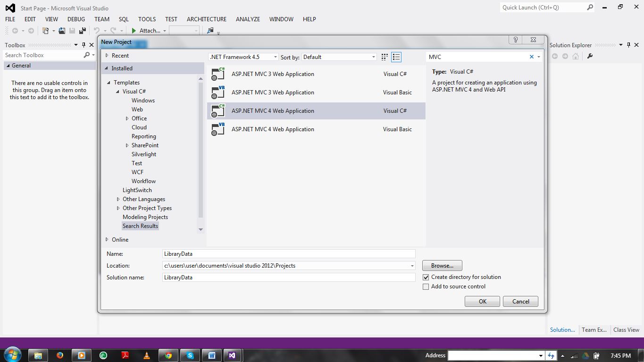644x362 pixels.
Task: Check Add to source control
Action: [x=426, y=287]
